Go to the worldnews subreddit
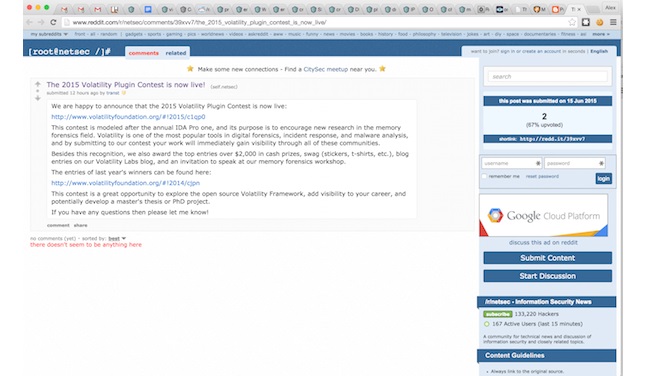 click(212, 34)
